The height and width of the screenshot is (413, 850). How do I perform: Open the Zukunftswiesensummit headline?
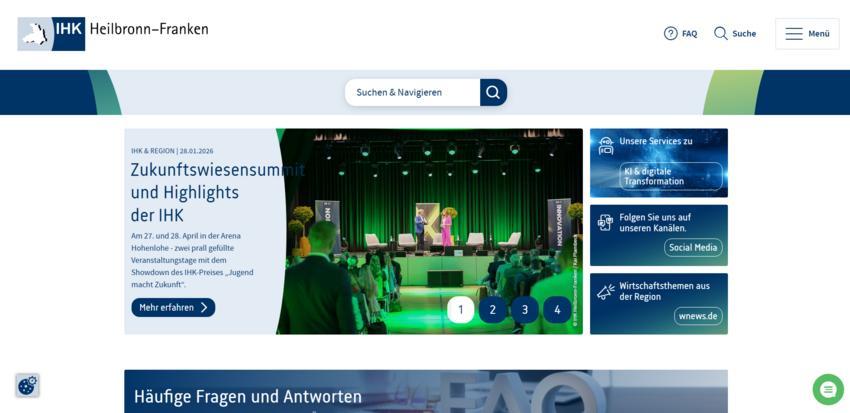217,192
